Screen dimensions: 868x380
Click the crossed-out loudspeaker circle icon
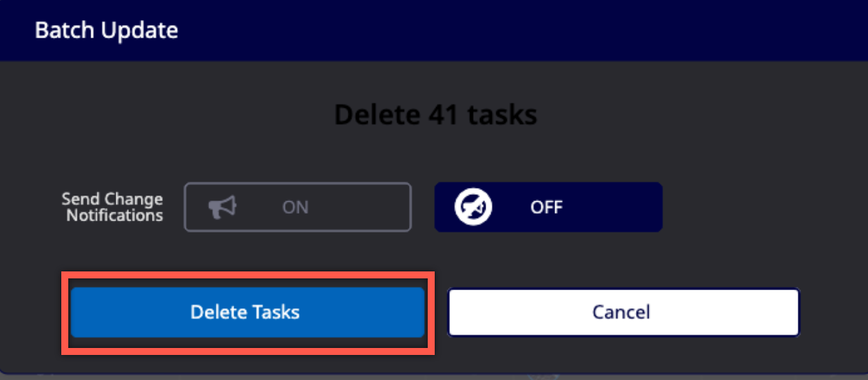474,207
